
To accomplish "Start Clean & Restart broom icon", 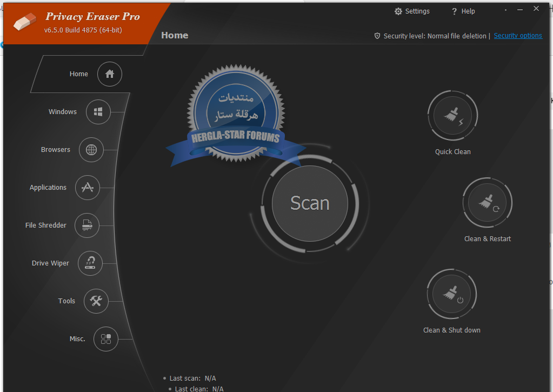I will (x=488, y=203).
